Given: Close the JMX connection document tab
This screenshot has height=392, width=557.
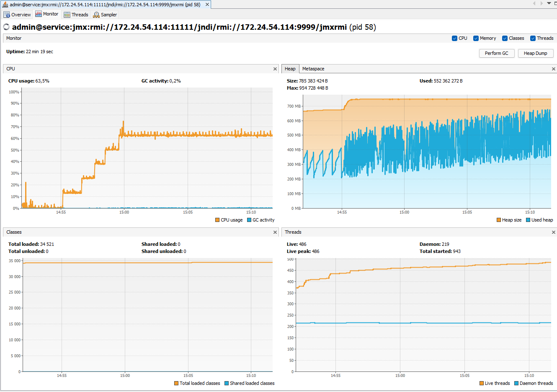Looking at the screenshot, I should [207, 5].
